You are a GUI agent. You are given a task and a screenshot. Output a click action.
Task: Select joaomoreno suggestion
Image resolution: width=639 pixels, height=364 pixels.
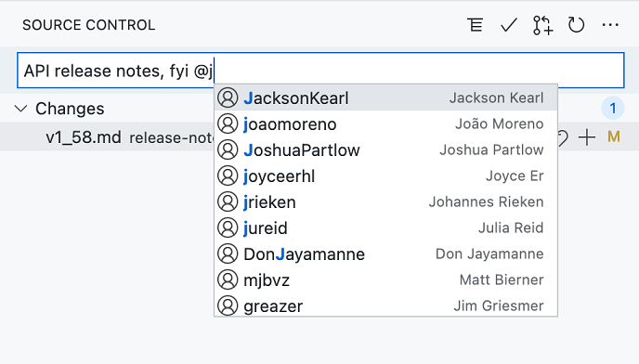(x=385, y=123)
